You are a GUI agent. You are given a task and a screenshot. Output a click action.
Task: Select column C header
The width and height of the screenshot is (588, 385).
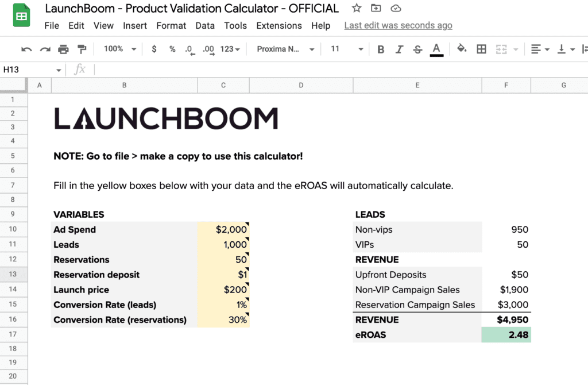pyautogui.click(x=223, y=85)
